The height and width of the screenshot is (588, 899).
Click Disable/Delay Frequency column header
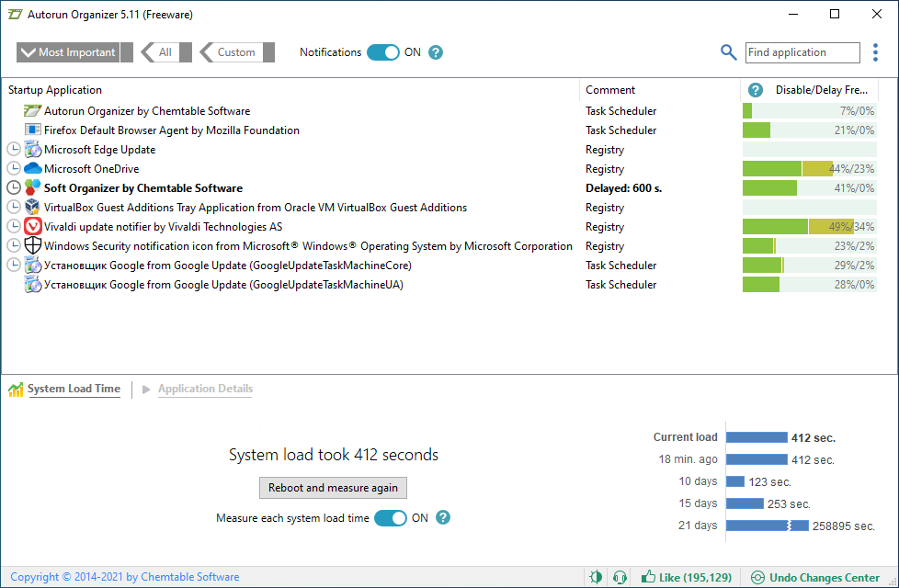click(x=822, y=90)
